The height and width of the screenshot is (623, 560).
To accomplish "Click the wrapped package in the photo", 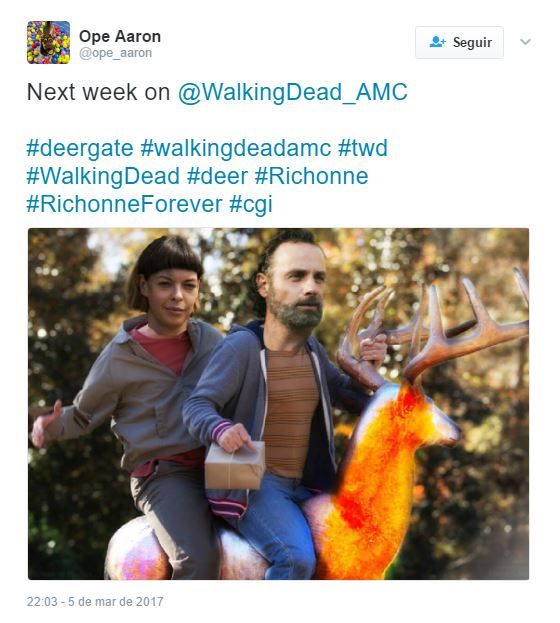I will click(x=235, y=465).
